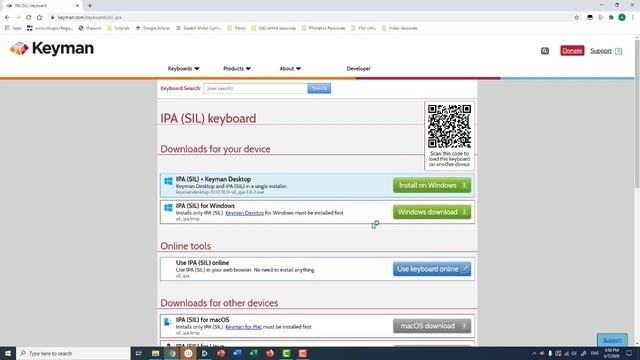Open the Apps bookmarks shortcut

(13, 28)
